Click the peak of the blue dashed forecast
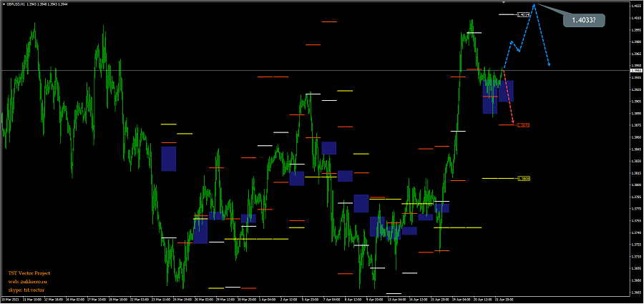Image resolution: width=644 pixels, height=304 pixels. pyautogui.click(x=533, y=4)
